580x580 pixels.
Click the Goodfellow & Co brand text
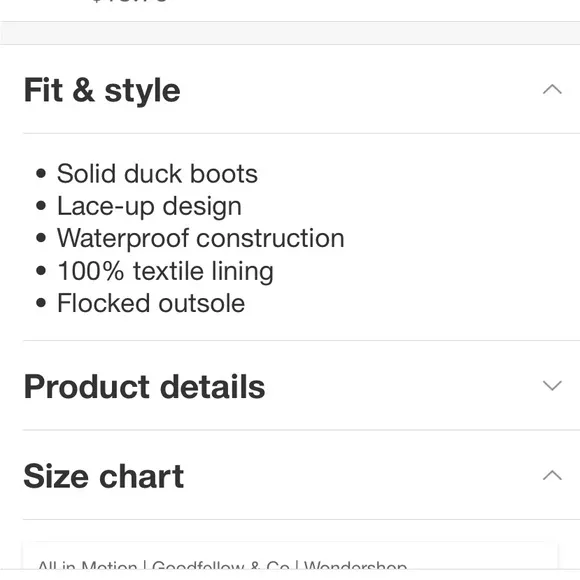pos(221,567)
